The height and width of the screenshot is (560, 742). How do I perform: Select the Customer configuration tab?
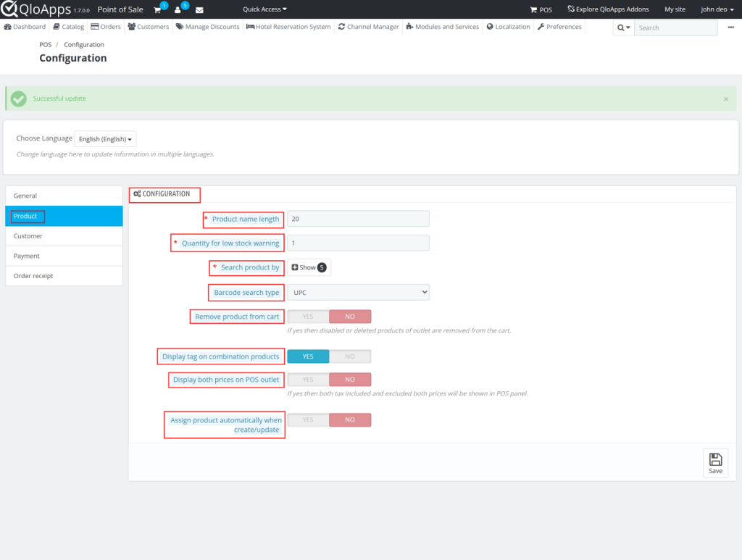coord(64,236)
